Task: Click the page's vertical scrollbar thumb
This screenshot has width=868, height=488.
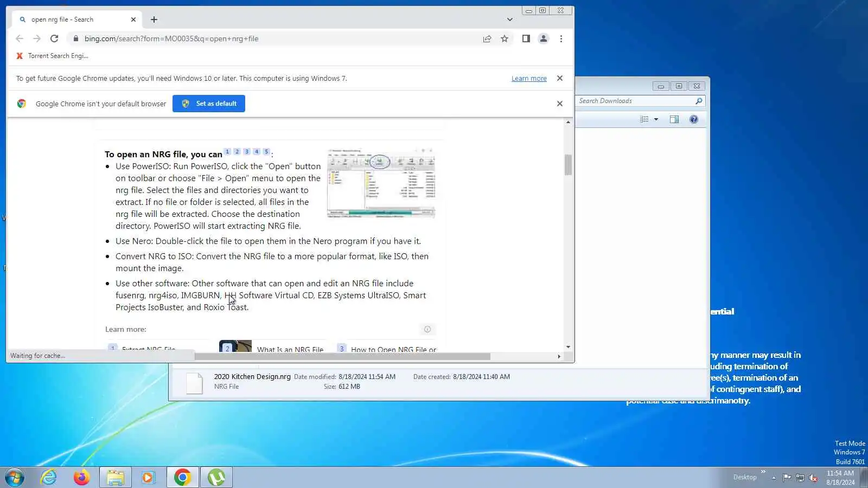Action: tap(568, 165)
